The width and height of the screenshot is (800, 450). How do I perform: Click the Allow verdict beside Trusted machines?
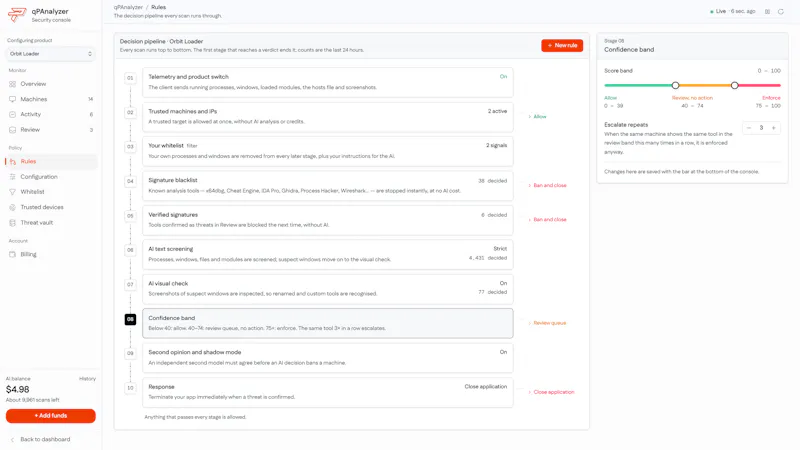(540, 117)
